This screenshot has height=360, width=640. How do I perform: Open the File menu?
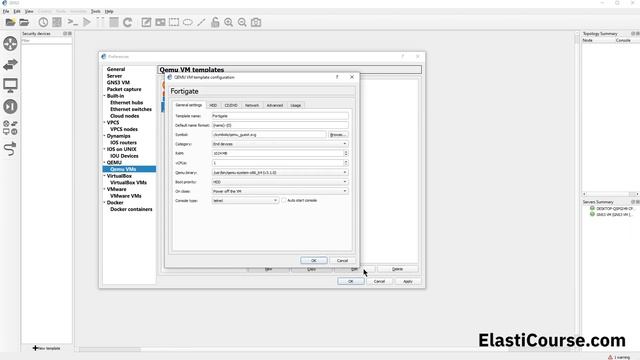pyautogui.click(x=6, y=11)
